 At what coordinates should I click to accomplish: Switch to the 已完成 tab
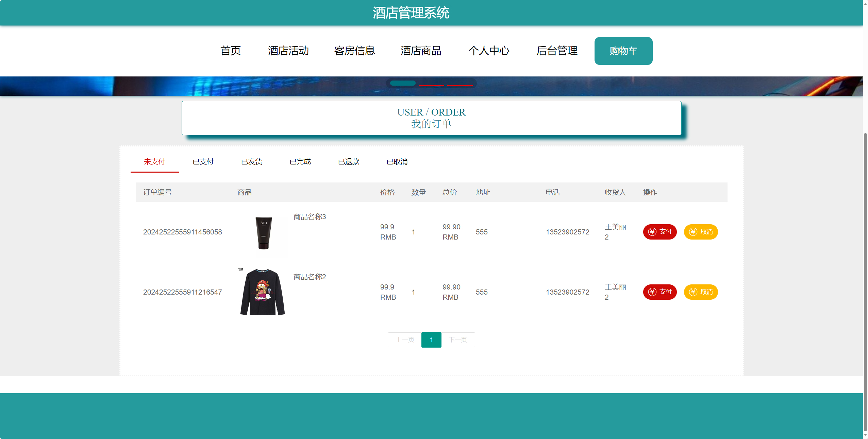pos(300,162)
